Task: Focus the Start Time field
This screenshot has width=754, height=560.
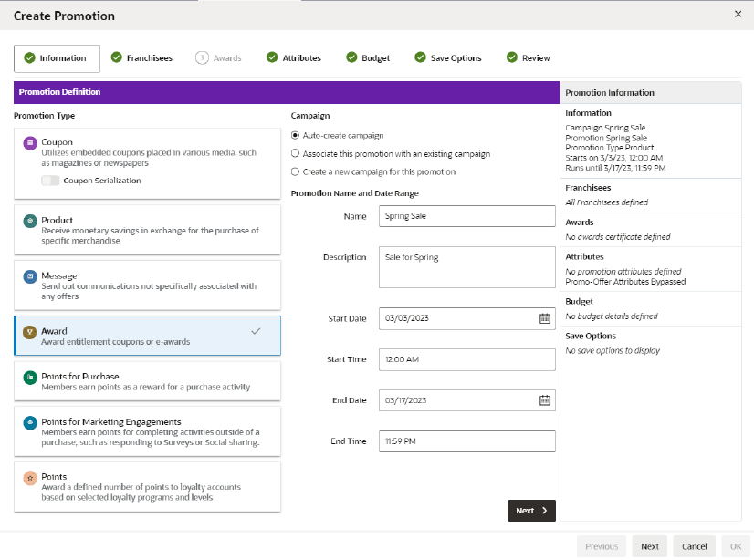Action: click(467, 359)
